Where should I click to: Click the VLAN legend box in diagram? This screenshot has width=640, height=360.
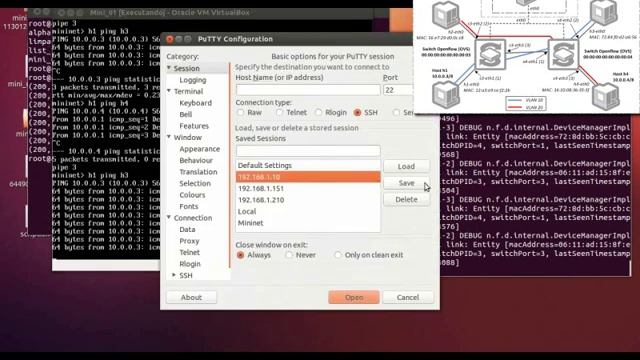(x=526, y=104)
